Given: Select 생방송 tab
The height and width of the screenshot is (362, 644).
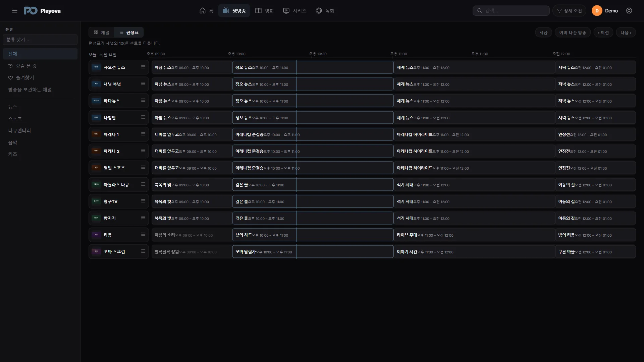Looking at the screenshot, I should [234, 11].
